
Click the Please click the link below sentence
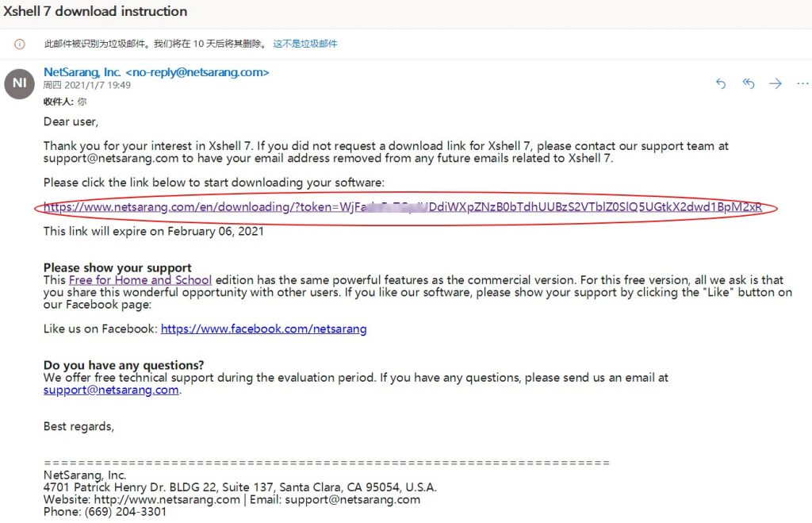tap(214, 183)
